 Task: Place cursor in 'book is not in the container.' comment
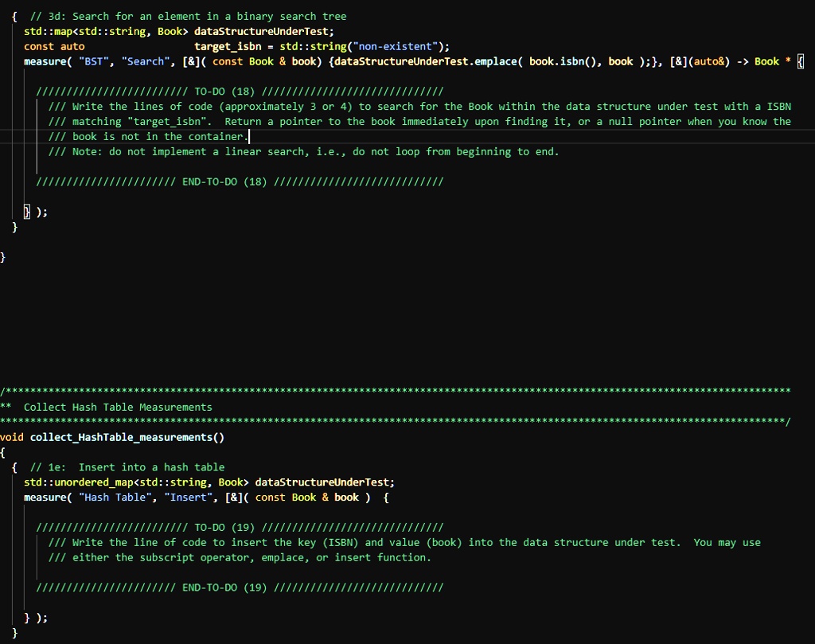(x=149, y=137)
